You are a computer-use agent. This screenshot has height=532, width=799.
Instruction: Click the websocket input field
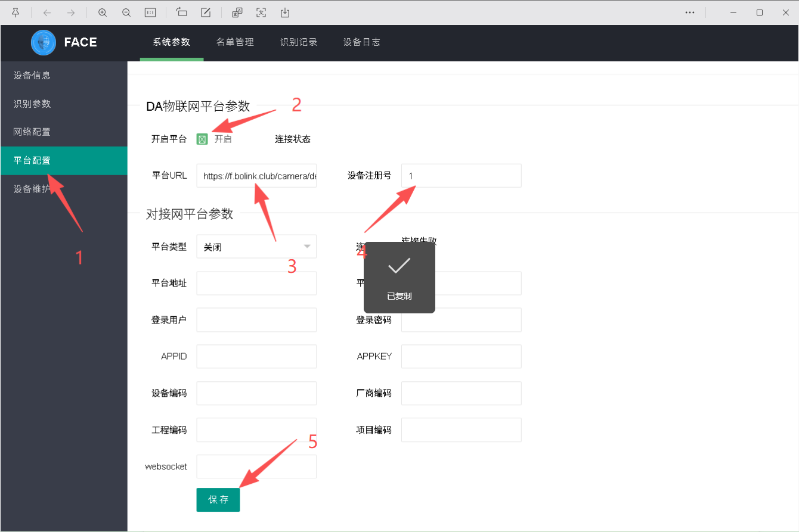(256, 466)
